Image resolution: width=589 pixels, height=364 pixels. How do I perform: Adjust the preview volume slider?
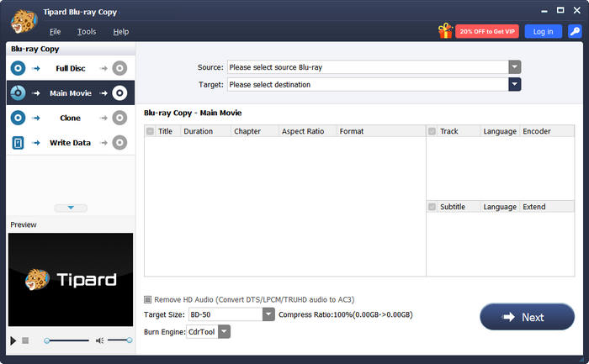(119, 340)
